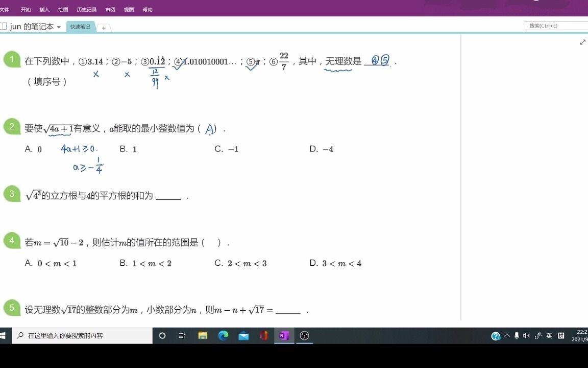Open File Explorer from the taskbar
Image resolution: width=588 pixels, height=368 pixels.
click(203, 336)
